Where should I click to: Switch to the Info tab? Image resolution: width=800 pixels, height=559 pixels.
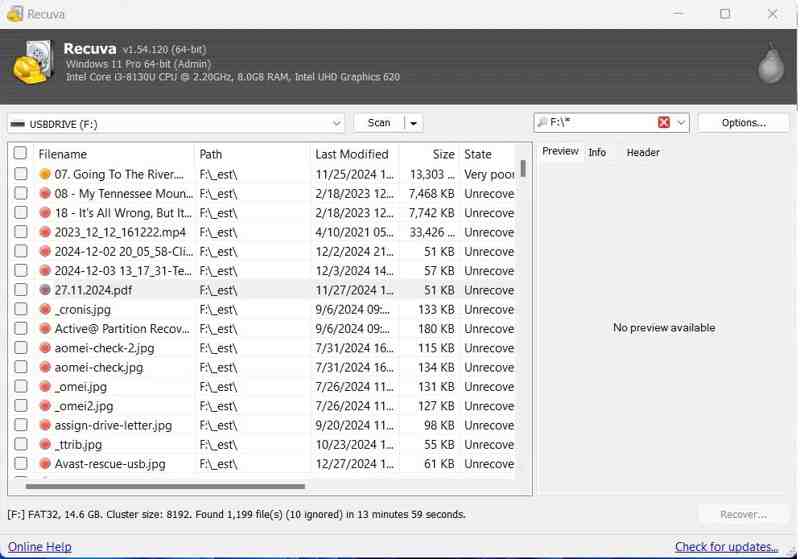point(597,152)
